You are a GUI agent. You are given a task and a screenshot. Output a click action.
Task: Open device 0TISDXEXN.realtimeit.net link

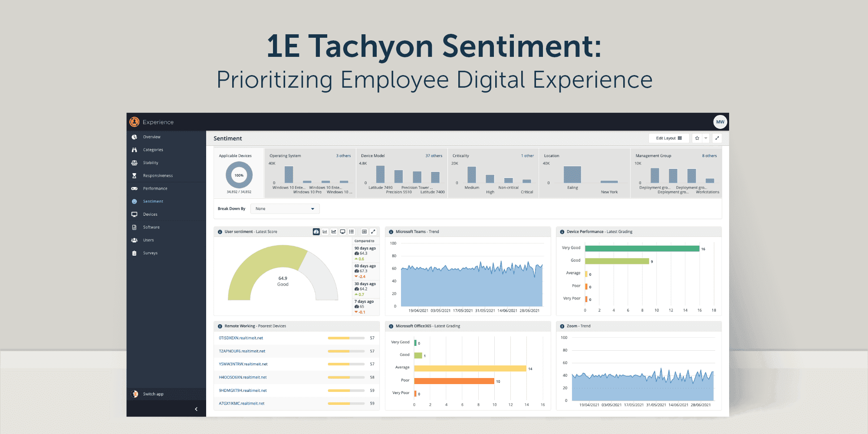pos(241,338)
